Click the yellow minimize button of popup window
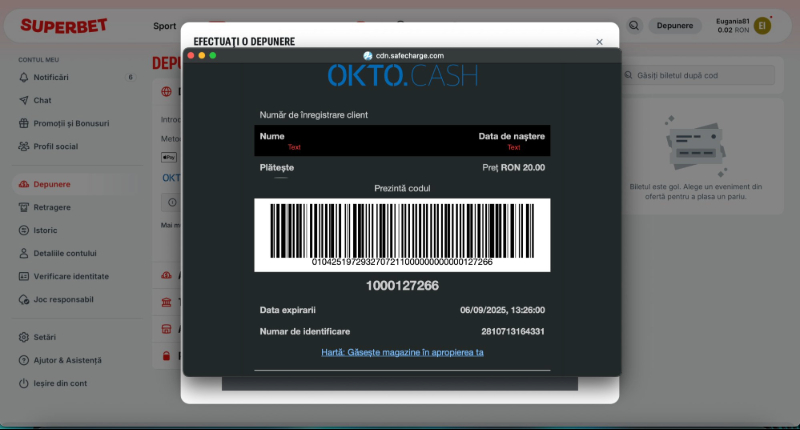Screen dimensions: 800x430 [202, 55]
